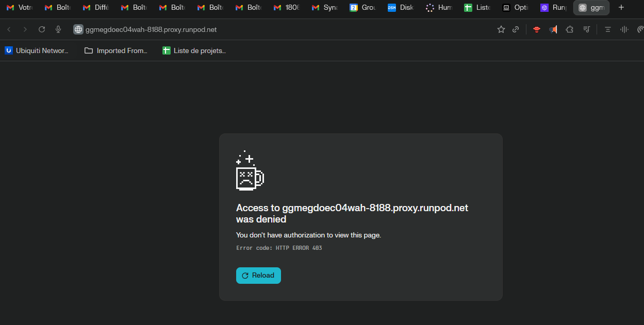This screenshot has height=325, width=644.
Task: Bookmark this page with the star icon
Action: [501, 29]
